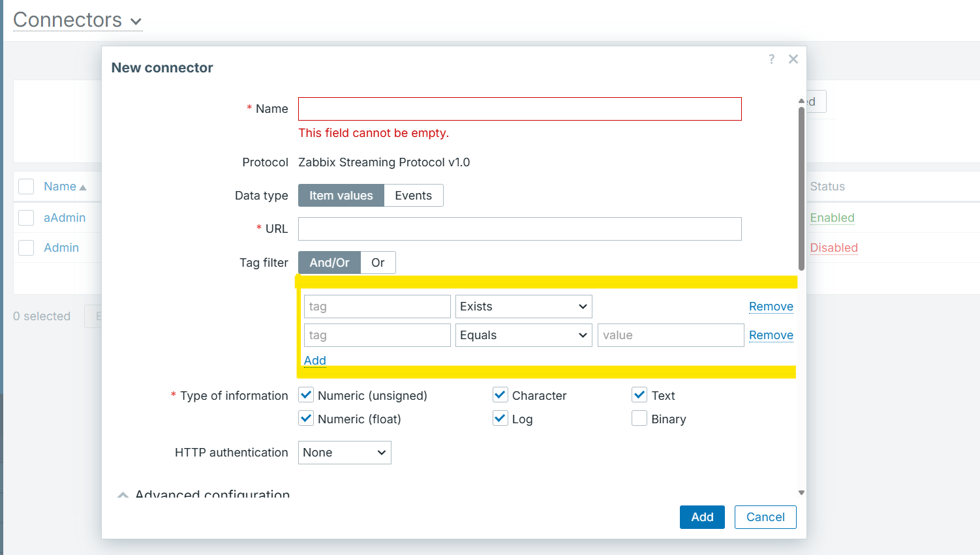Click the help question mark icon
The image size is (980, 555).
pos(771,59)
